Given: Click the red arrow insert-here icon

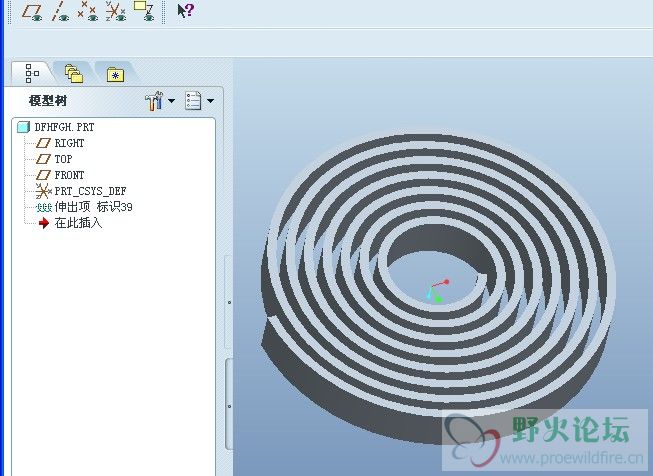Looking at the screenshot, I should pyautogui.click(x=44, y=223).
